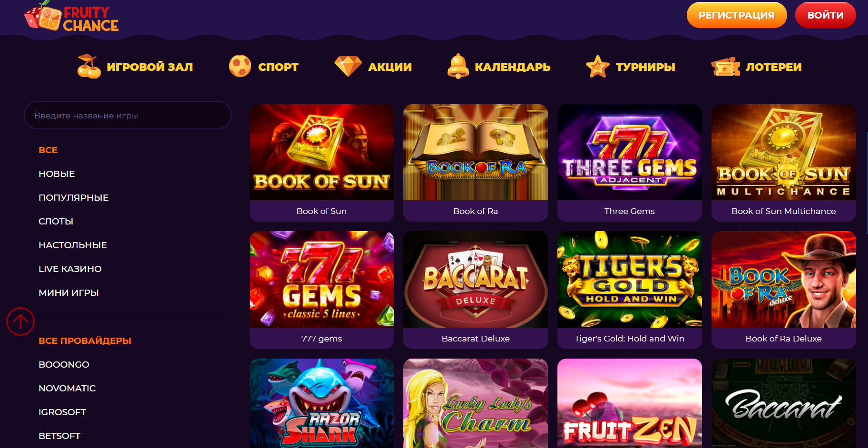Image resolution: width=868 pixels, height=448 pixels.
Task: Focus the game name search field
Action: coord(127,115)
